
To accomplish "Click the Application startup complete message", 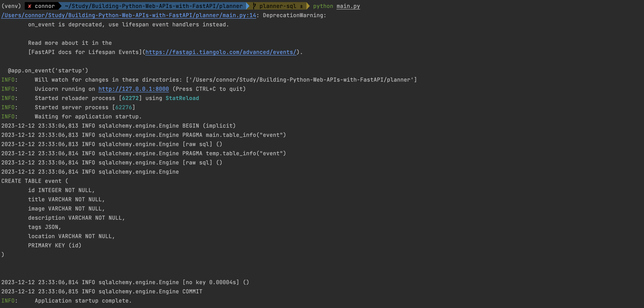I will point(83,300).
